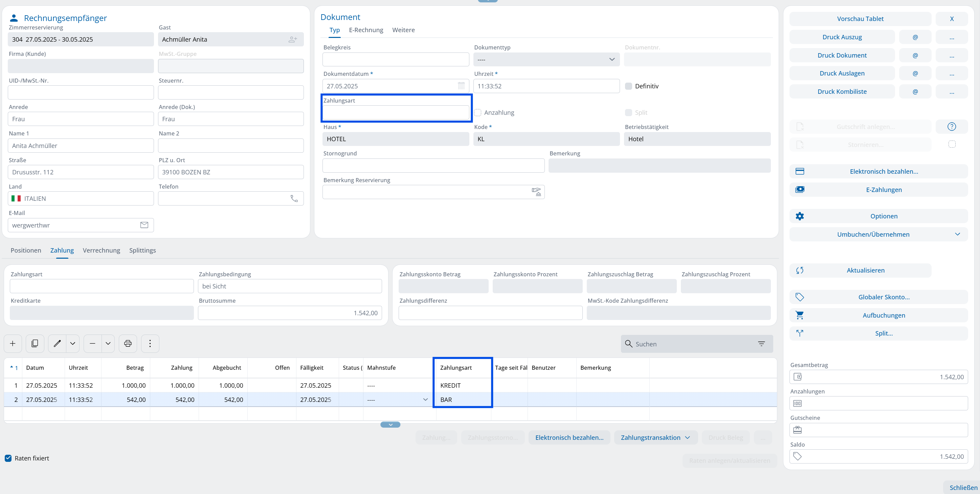Image resolution: width=980 pixels, height=494 pixels.
Task: Enable the Definitiv checkbox
Action: [x=628, y=86]
